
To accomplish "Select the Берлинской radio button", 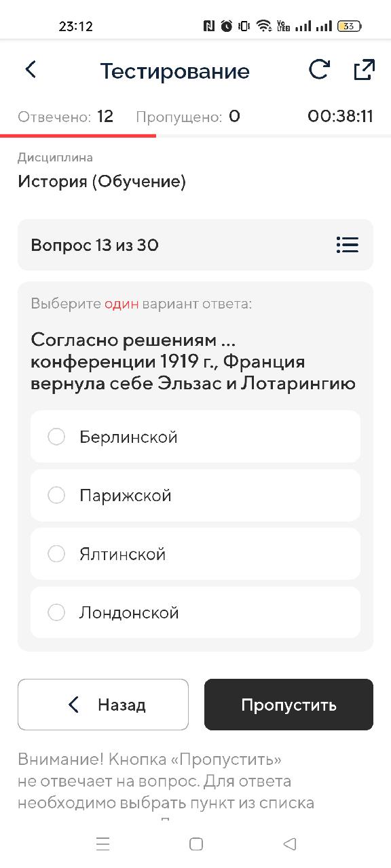I will pos(56,437).
